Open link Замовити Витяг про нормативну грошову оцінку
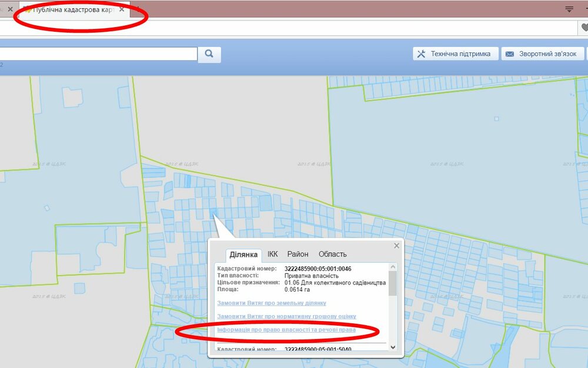Image resolution: width=588 pixels, height=368 pixels. [286, 316]
